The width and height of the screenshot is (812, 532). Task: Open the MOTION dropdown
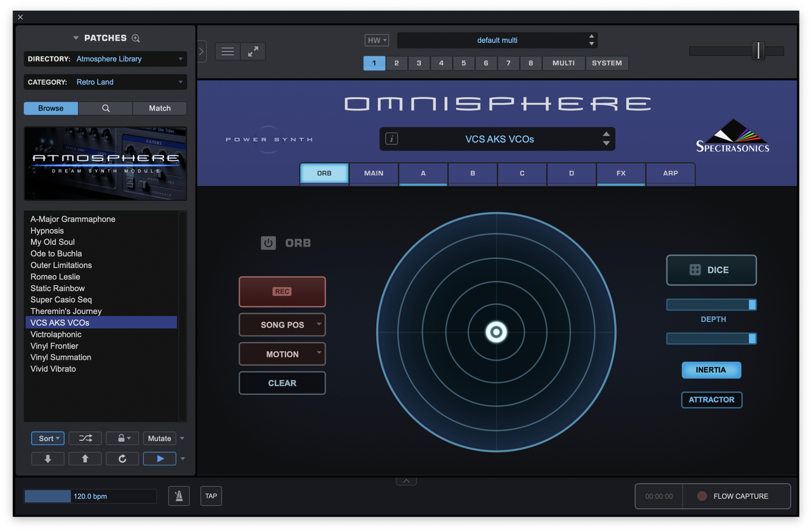282,354
